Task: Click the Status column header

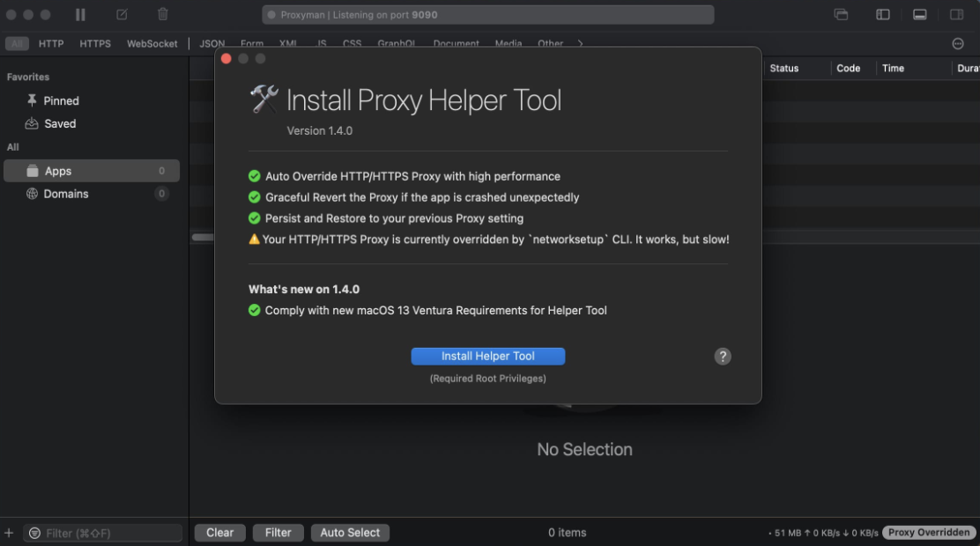Action: point(783,68)
